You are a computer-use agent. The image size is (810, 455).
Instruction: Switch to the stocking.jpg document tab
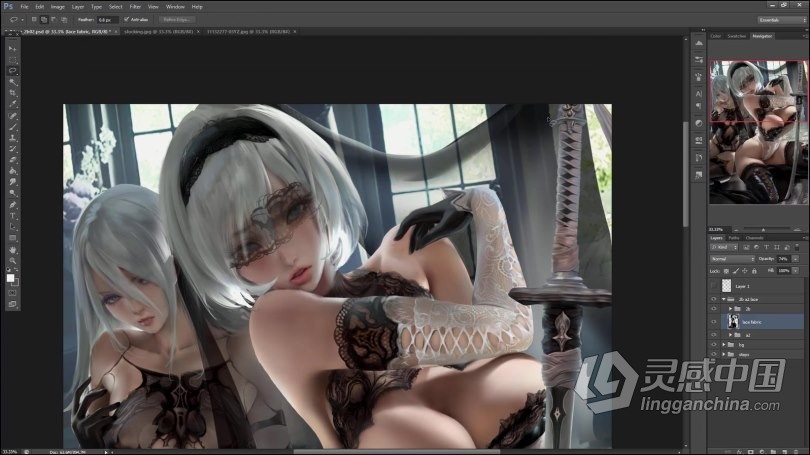[159, 32]
